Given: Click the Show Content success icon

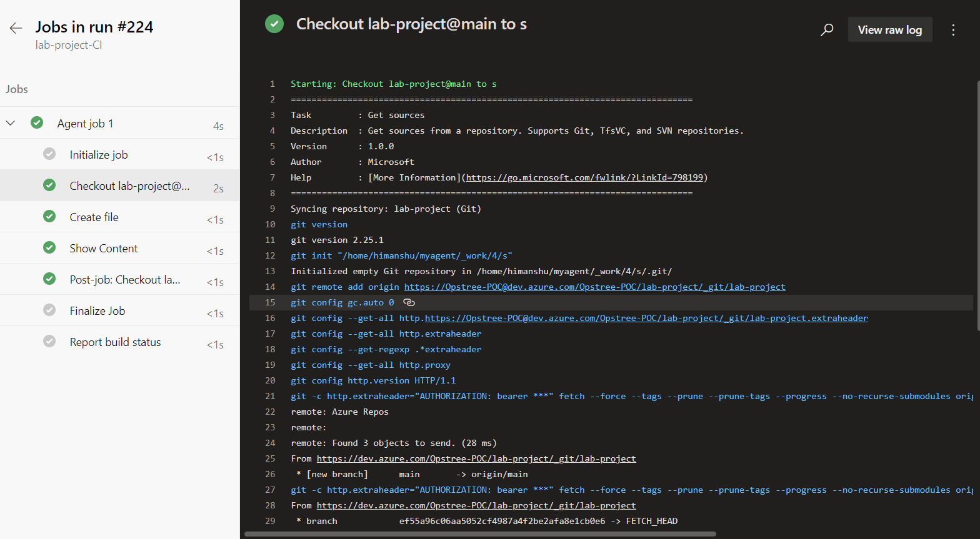Looking at the screenshot, I should click(49, 247).
